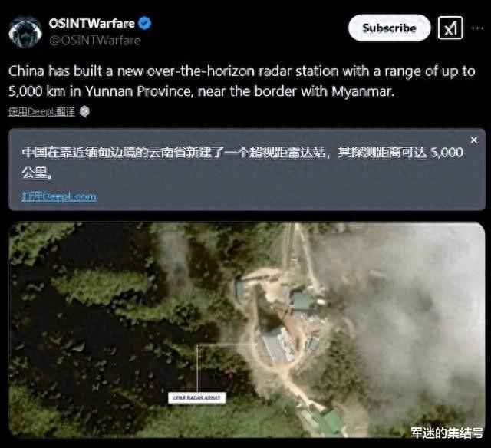Open the OSINTWarfare display name
Screen dimensions: 491x448
click(92, 24)
